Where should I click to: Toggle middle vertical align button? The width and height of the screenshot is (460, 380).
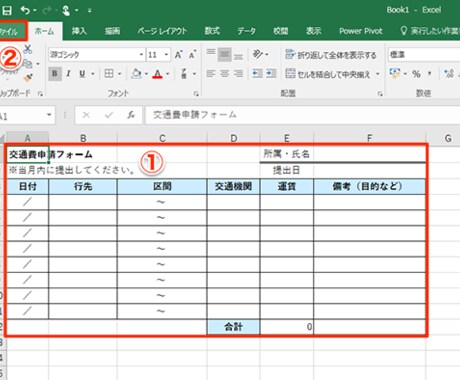coord(225,55)
